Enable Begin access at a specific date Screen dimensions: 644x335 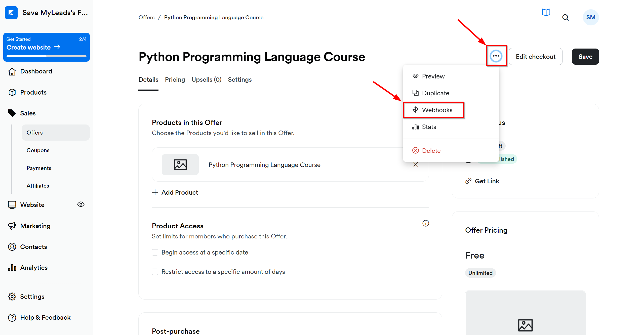coord(155,252)
